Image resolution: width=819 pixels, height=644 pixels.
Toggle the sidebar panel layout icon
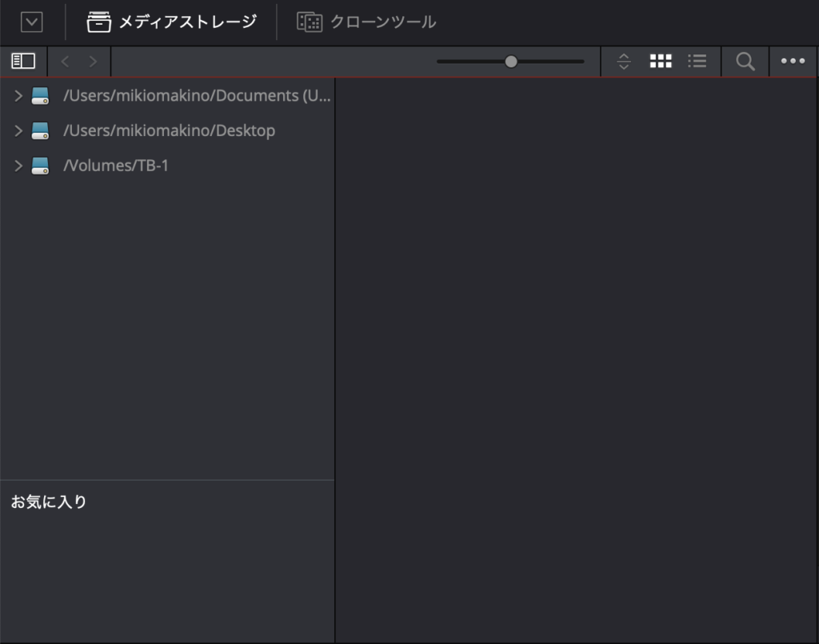23,61
